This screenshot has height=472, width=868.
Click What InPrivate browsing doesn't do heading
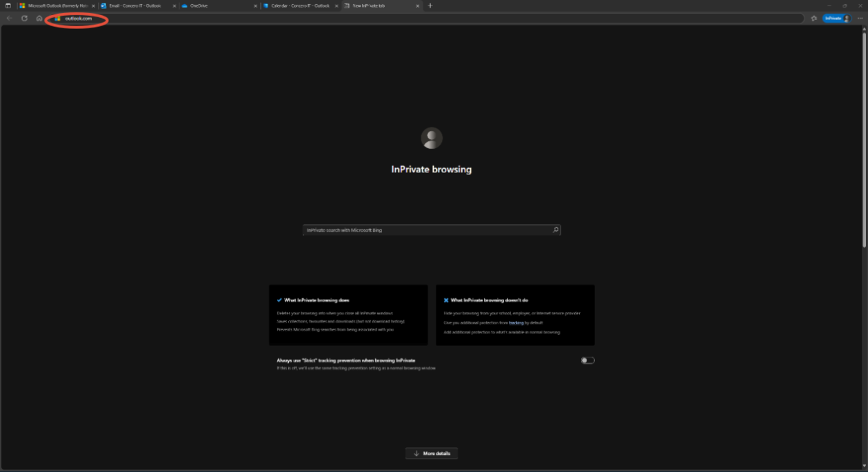(x=489, y=300)
